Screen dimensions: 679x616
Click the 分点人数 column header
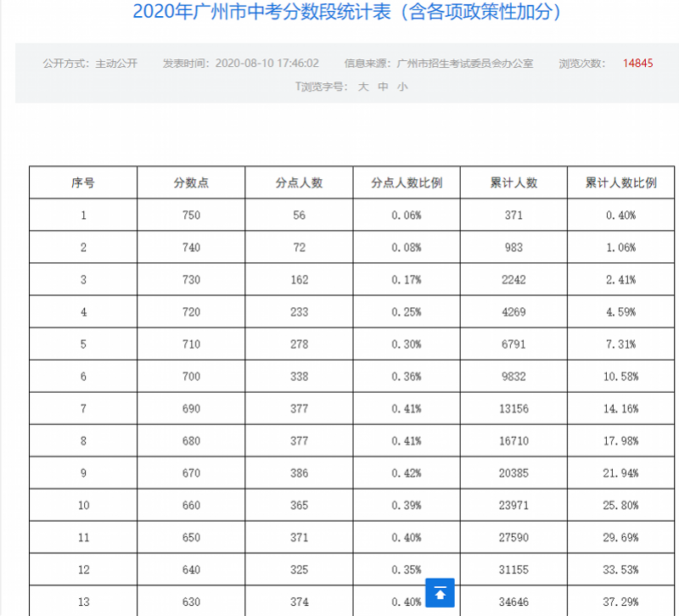(299, 182)
